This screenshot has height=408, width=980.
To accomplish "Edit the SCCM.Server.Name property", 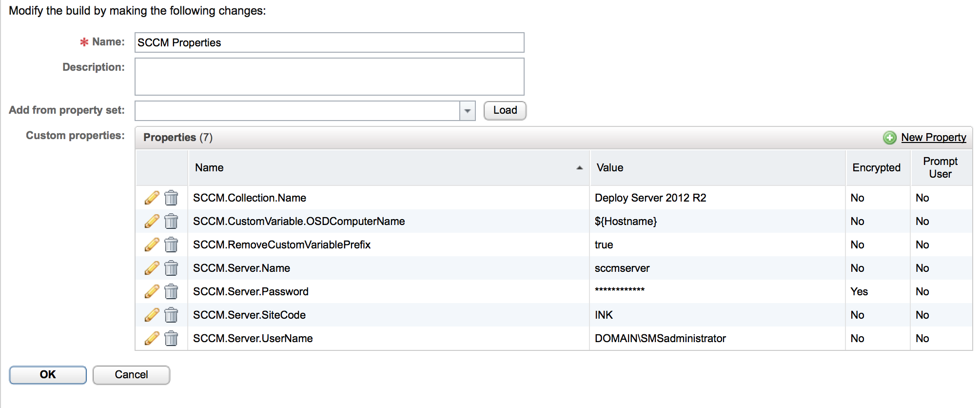I will [x=152, y=268].
